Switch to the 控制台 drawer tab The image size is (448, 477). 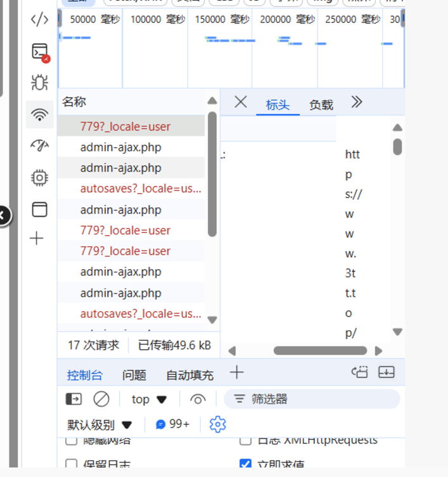pyautogui.click(x=85, y=375)
